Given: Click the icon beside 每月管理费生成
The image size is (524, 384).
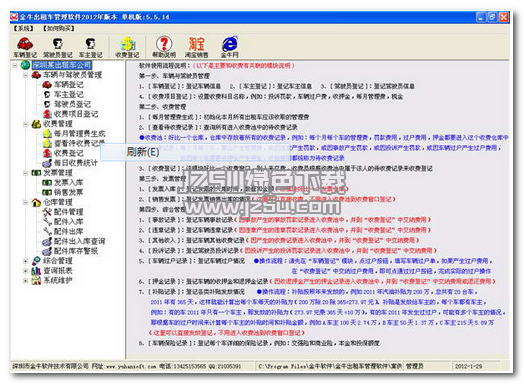Looking at the screenshot, I should point(47,134).
